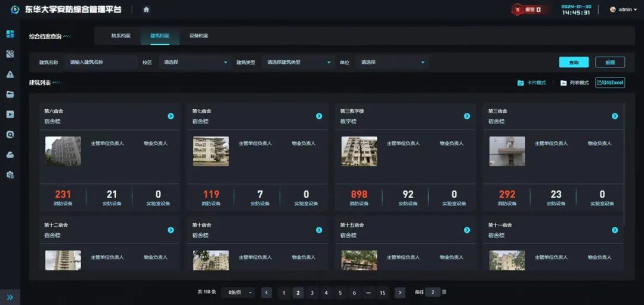Select page 2 in pagination
The image size is (644, 305).
point(298,292)
